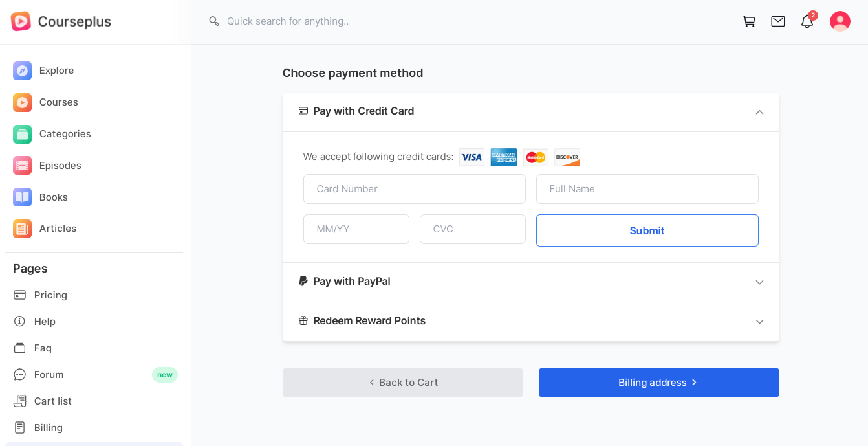Expand the Redeem Reward Points section

click(x=759, y=322)
